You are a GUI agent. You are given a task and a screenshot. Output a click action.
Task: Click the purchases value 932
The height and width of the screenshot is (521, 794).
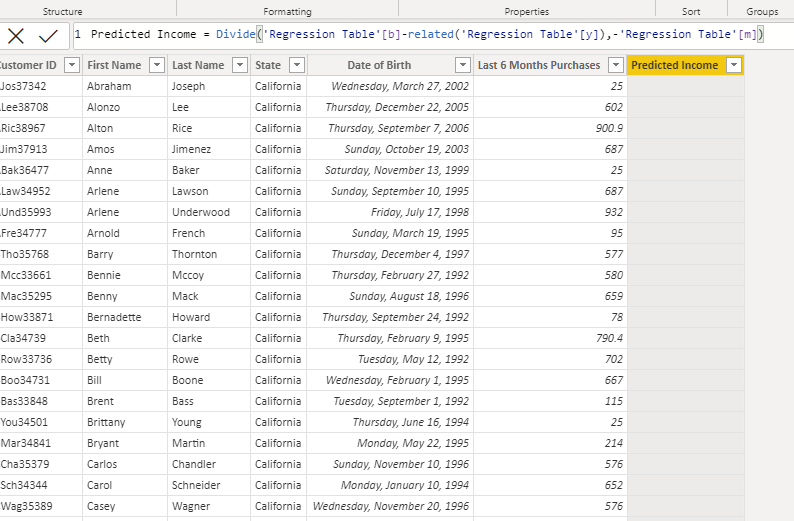(x=614, y=212)
